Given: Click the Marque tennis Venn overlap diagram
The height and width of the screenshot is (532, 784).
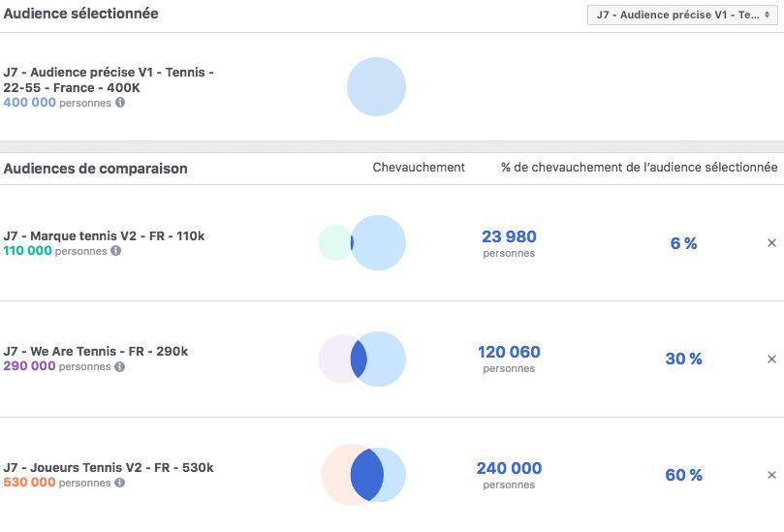Looking at the screenshot, I should (363, 243).
